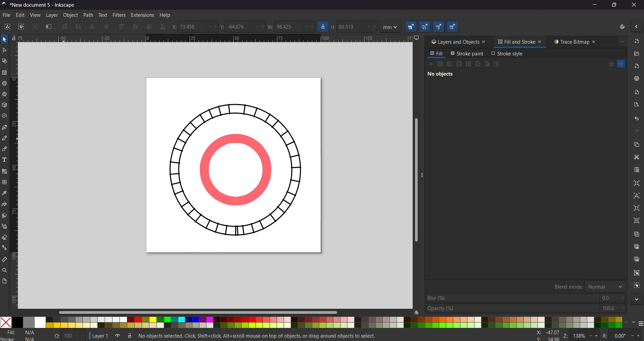The height and width of the screenshot is (341, 644).
Task: Click Select All toolbar icon
Action: pyautogui.click(x=7, y=27)
